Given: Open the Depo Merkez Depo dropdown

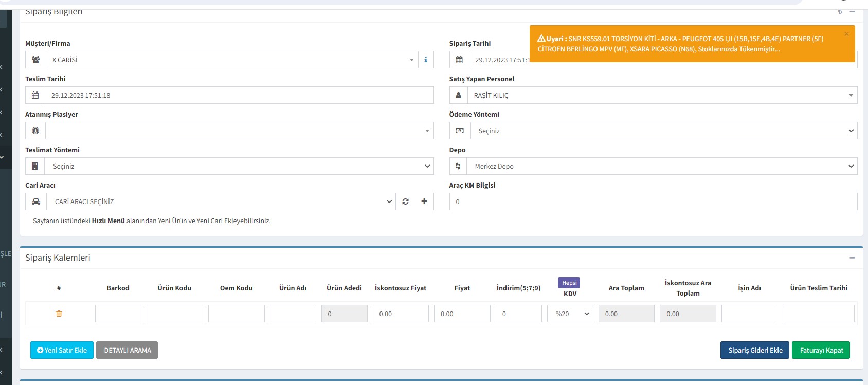Looking at the screenshot, I should (662, 166).
